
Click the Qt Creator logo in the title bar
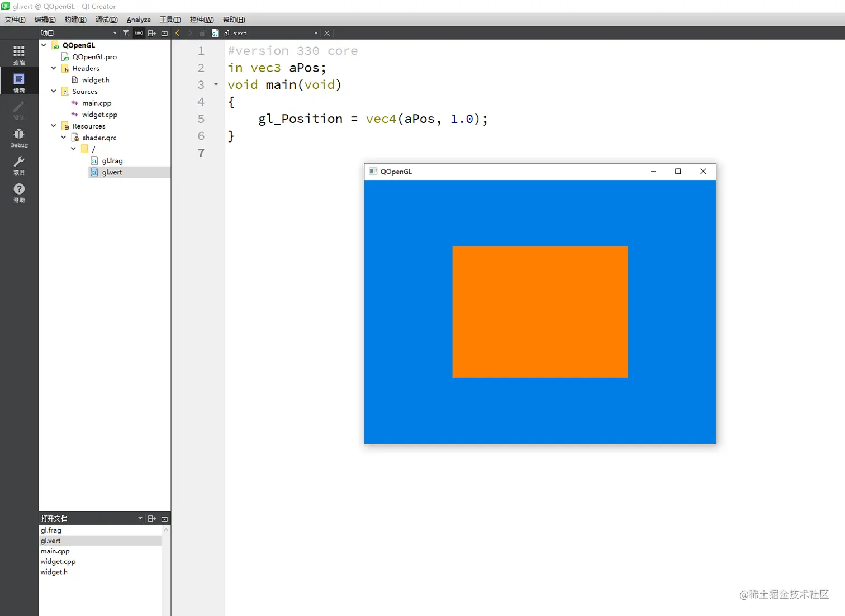coord(6,6)
